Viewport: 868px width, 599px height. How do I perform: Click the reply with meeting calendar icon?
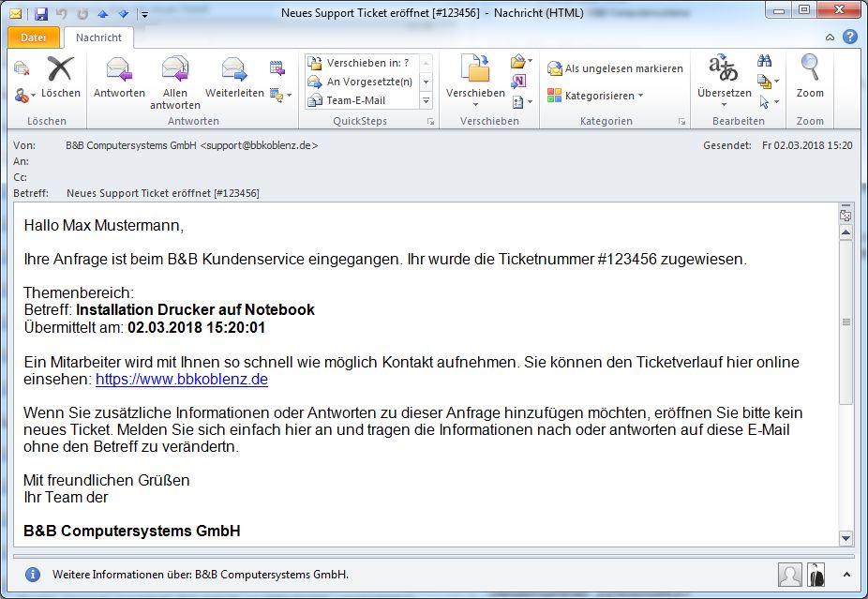click(277, 68)
